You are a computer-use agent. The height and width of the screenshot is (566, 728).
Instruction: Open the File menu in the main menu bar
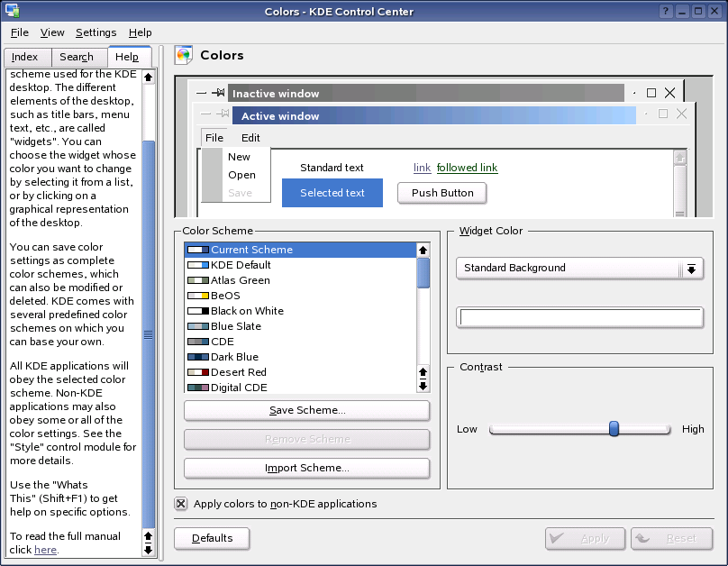[20, 32]
